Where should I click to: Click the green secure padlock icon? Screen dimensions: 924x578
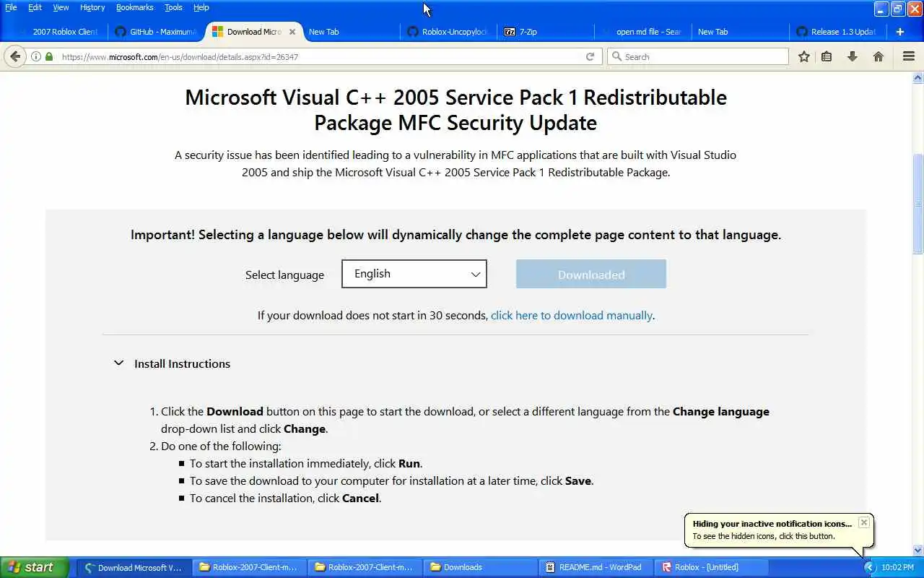click(49, 56)
